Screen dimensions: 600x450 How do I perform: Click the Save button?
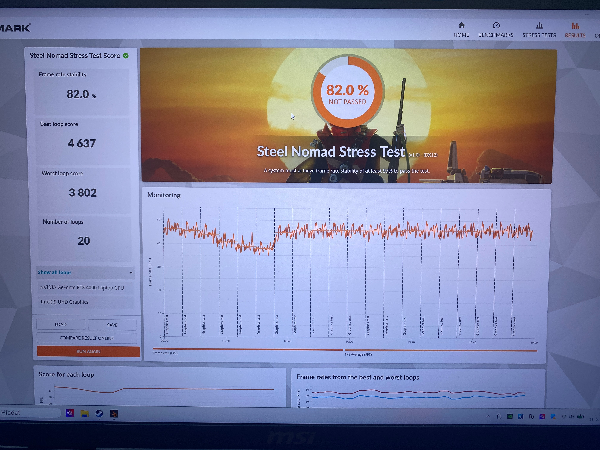coord(112,324)
